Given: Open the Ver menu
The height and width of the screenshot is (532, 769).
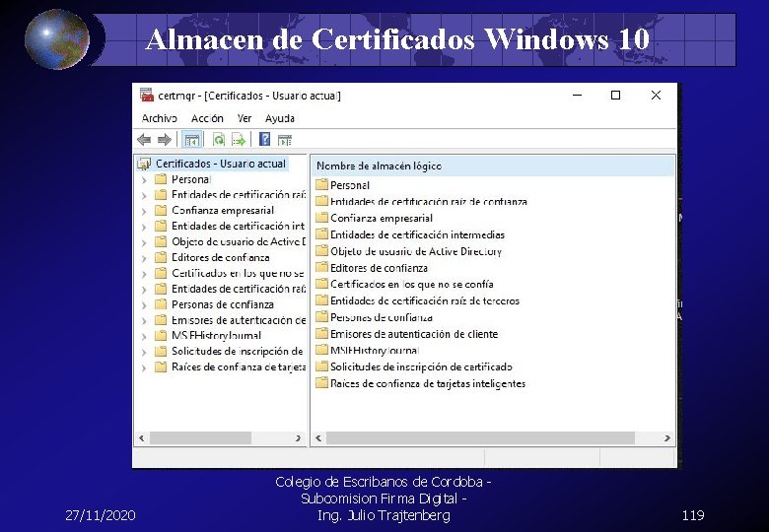Looking at the screenshot, I should tap(245, 118).
